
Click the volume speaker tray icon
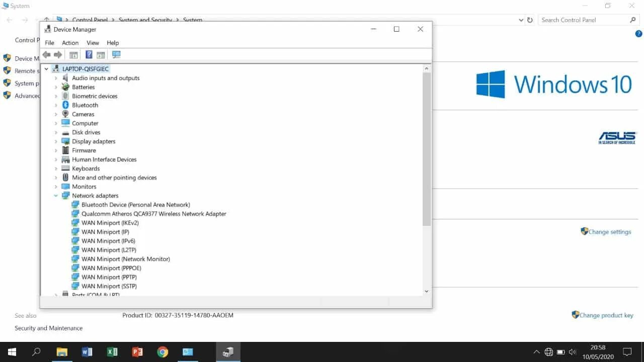[x=573, y=352]
